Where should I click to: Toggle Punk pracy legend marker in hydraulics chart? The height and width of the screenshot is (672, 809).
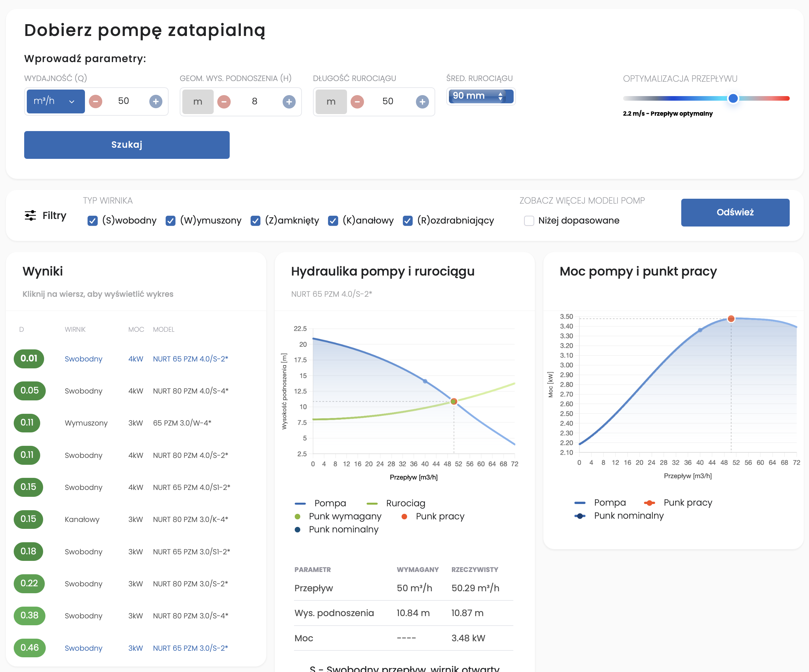(x=404, y=516)
